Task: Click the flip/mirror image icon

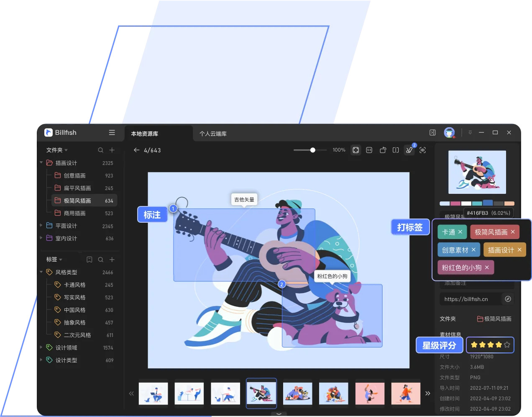Action: pos(396,150)
